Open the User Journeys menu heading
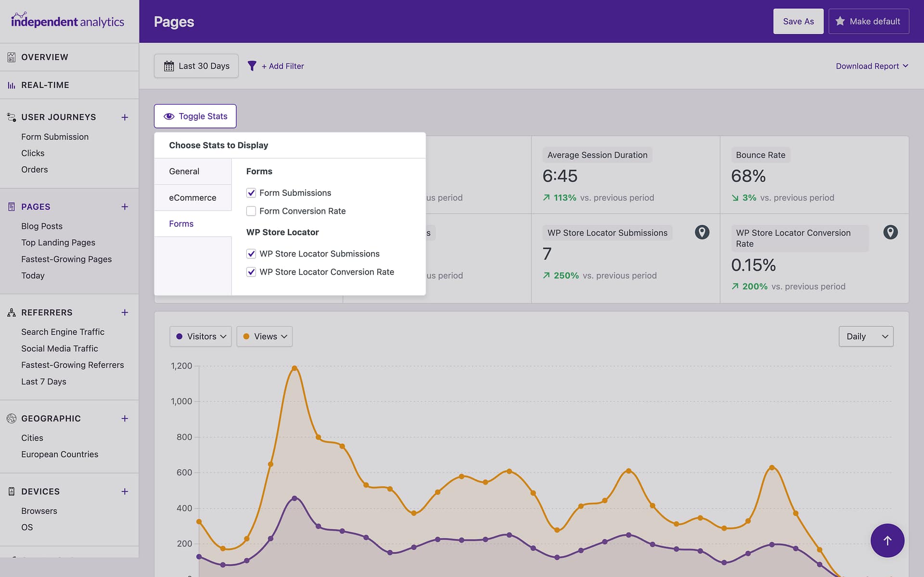924x577 pixels. (x=59, y=117)
